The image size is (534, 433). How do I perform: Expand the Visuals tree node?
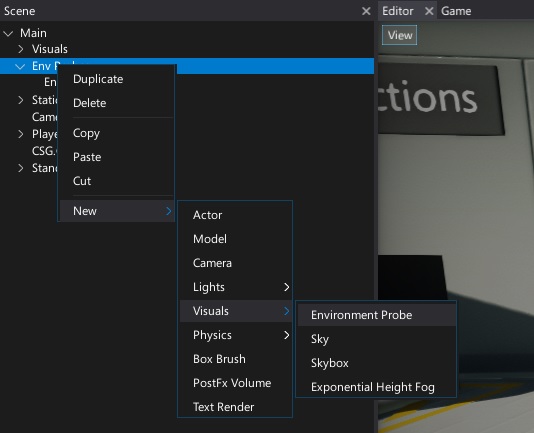(21, 49)
